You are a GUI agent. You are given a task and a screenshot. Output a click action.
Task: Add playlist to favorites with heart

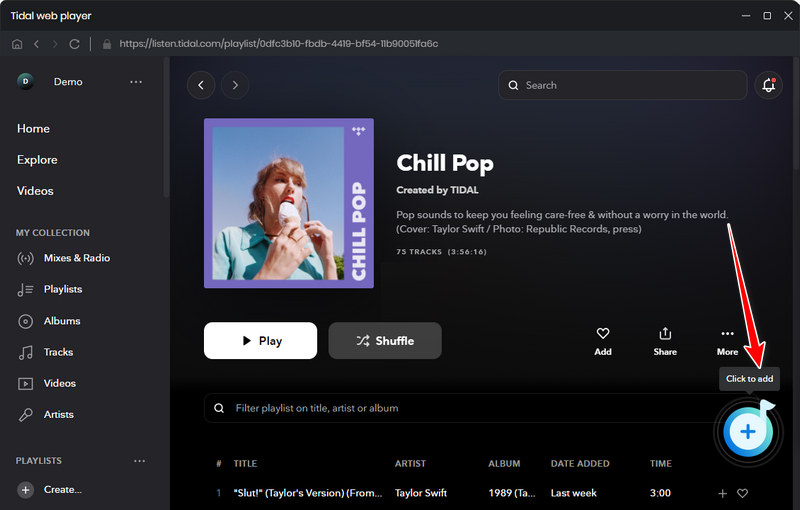(x=603, y=341)
